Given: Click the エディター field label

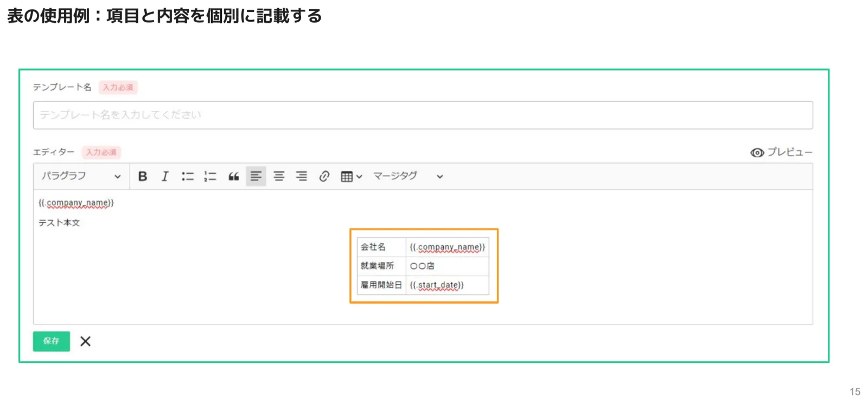Looking at the screenshot, I should click(54, 152).
